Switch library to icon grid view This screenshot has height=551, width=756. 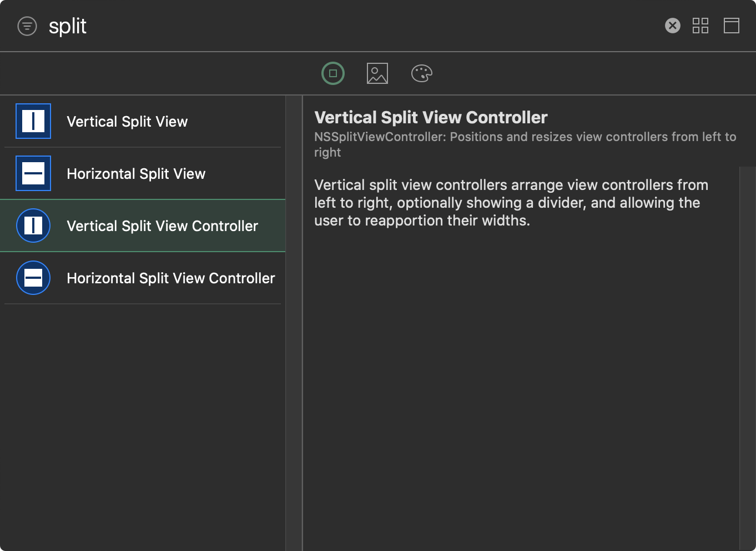coord(700,26)
